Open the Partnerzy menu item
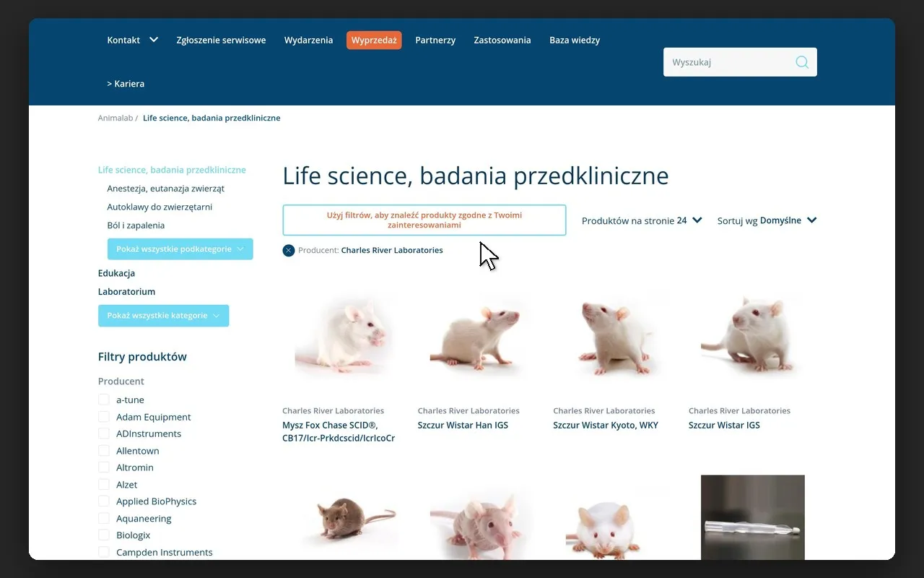Screen dimensions: 924x578 point(435,40)
